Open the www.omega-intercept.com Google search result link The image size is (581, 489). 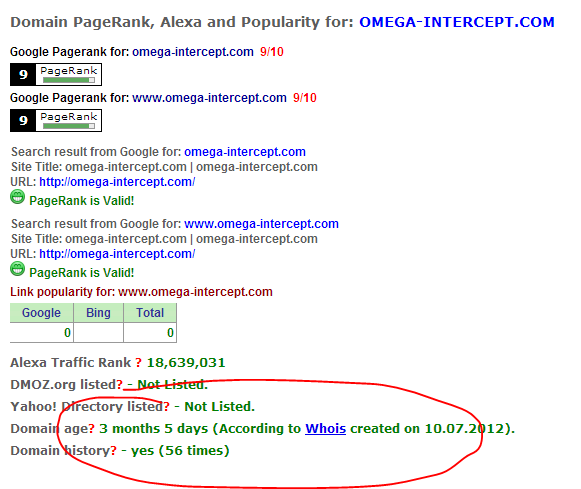[261, 224]
